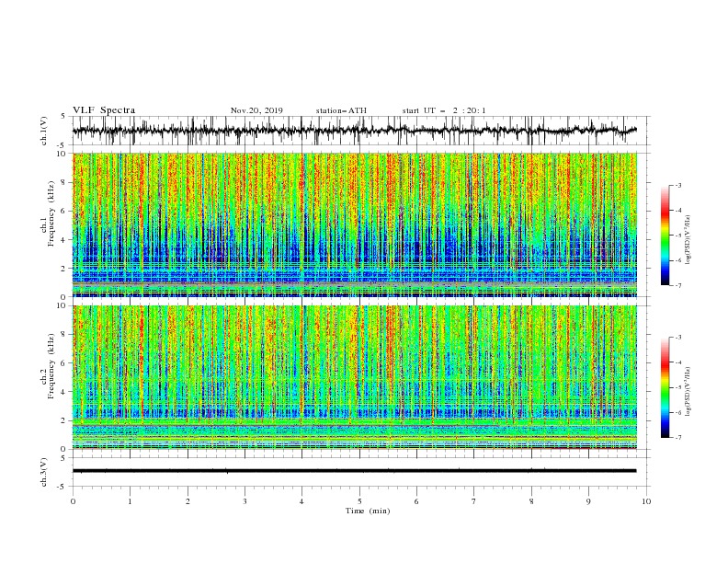Click the "Time (min)" axis title
The width and height of the screenshot is (728, 563).
(368, 511)
